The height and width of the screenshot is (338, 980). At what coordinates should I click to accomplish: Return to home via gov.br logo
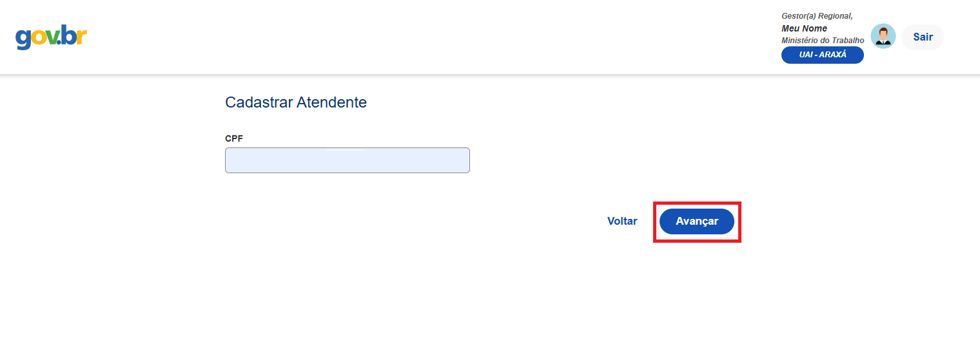click(51, 37)
